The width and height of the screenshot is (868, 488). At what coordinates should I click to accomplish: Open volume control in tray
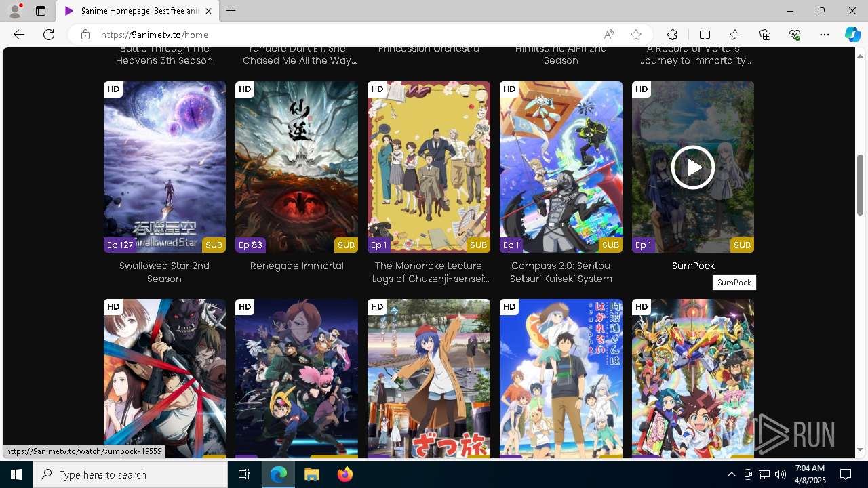click(x=780, y=474)
